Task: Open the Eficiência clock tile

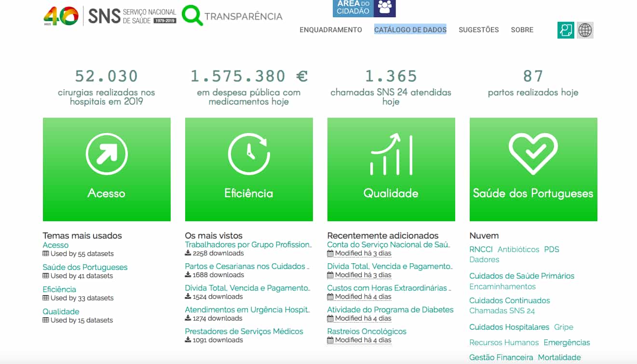Action: 249,154
